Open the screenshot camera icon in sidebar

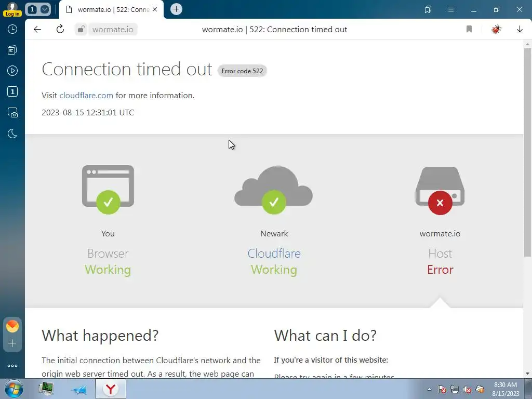click(12, 113)
